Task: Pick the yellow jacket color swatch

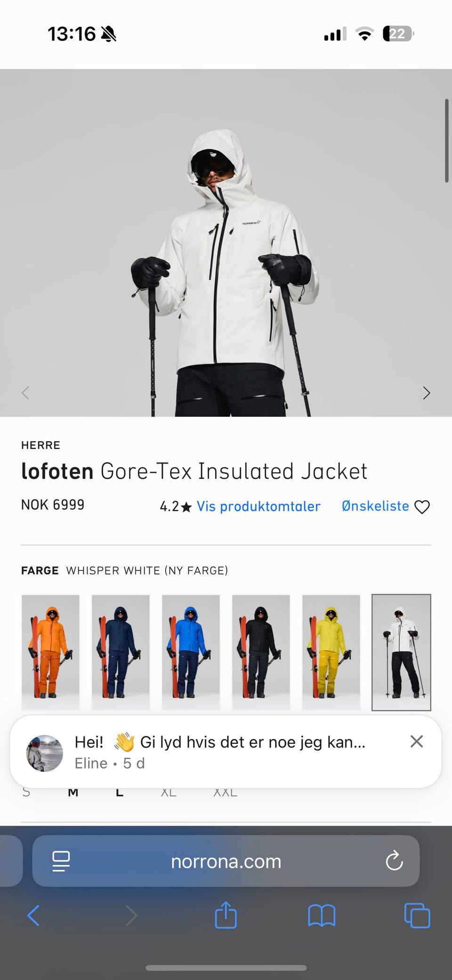Action: (x=331, y=652)
